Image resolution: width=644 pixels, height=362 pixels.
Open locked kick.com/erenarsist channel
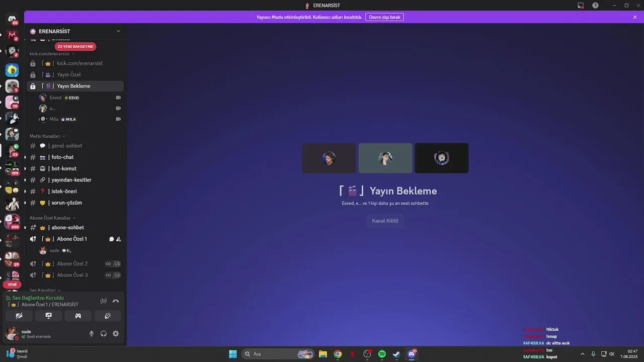tap(75, 63)
